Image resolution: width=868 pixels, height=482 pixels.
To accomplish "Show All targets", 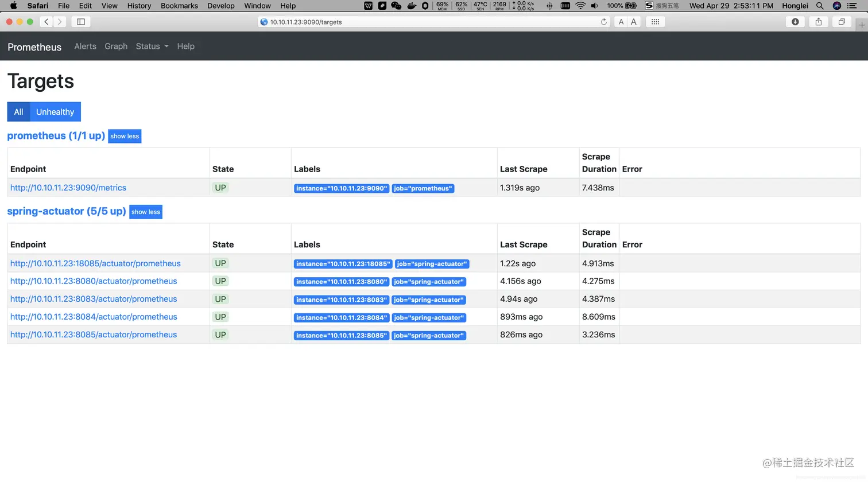I will 18,112.
